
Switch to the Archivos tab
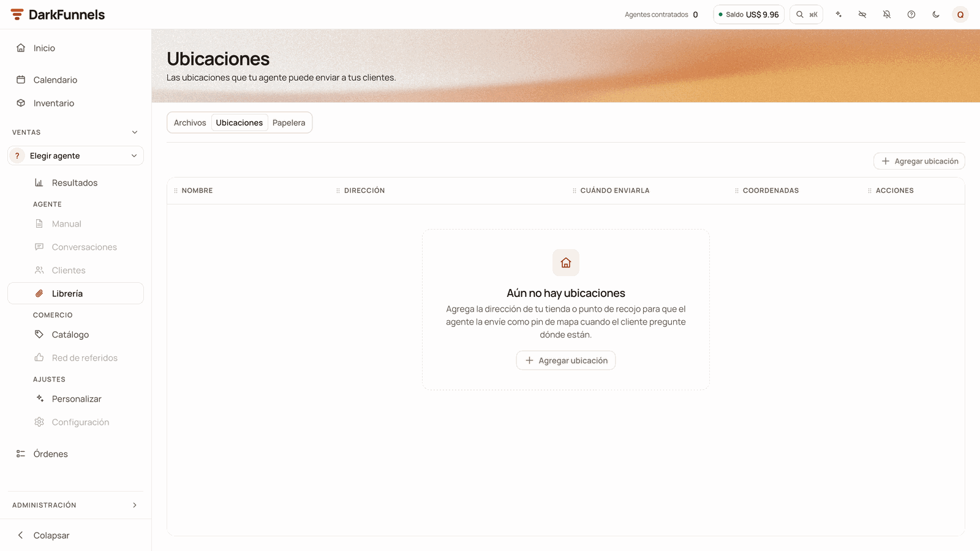click(x=190, y=122)
